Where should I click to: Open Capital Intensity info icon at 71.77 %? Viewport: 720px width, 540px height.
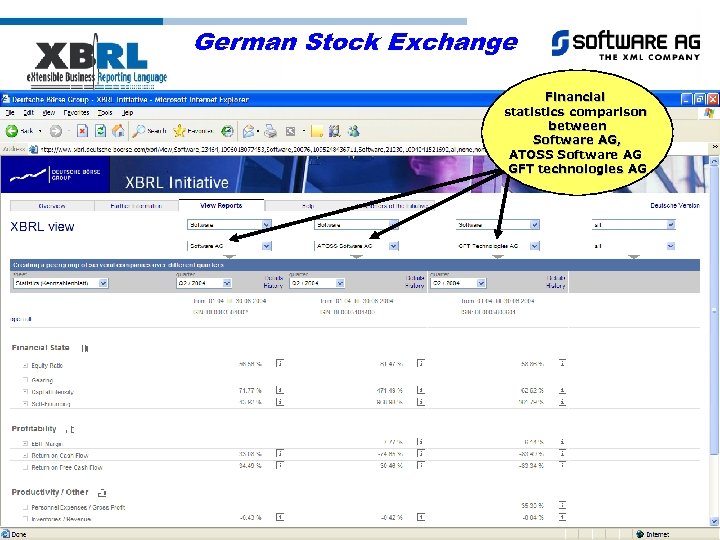[x=280, y=390]
